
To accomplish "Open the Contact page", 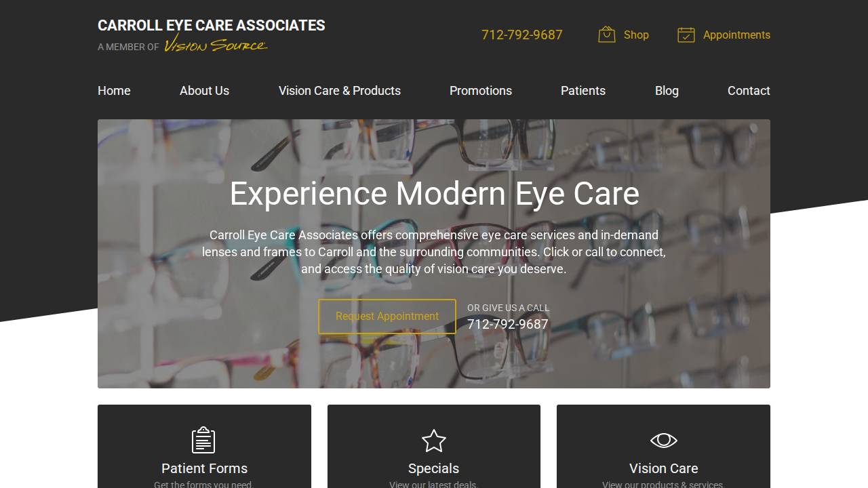I will (x=749, y=91).
